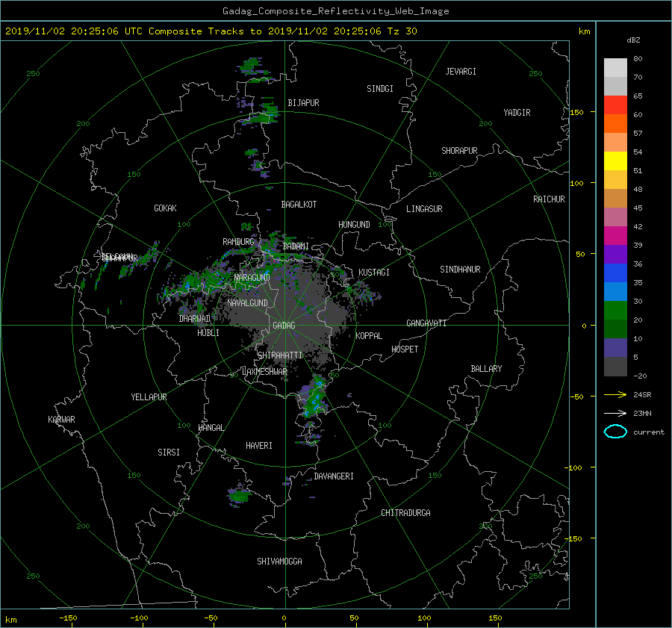Select the SINDGI town label
672x628 pixels.
click(x=380, y=89)
